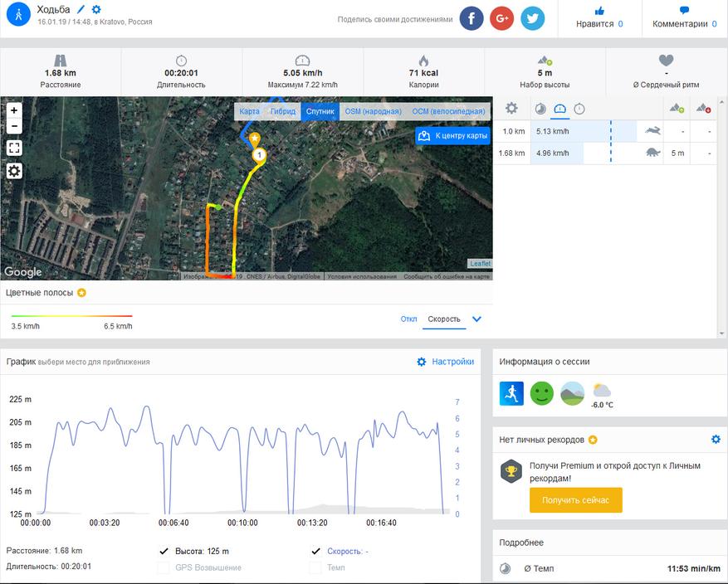728x584 pixels.
Task: Select the 1.68 km split row
Action: tap(605, 153)
